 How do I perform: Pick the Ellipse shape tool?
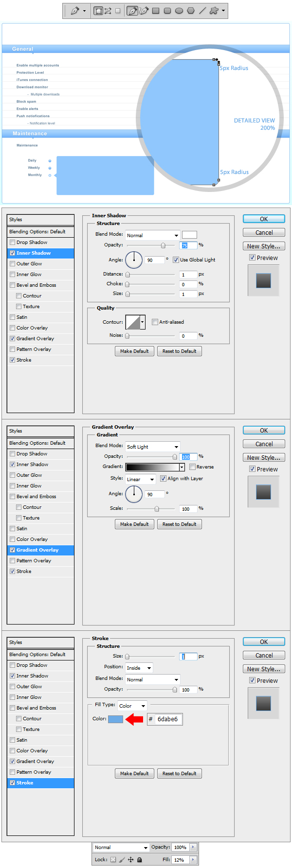coord(179,11)
